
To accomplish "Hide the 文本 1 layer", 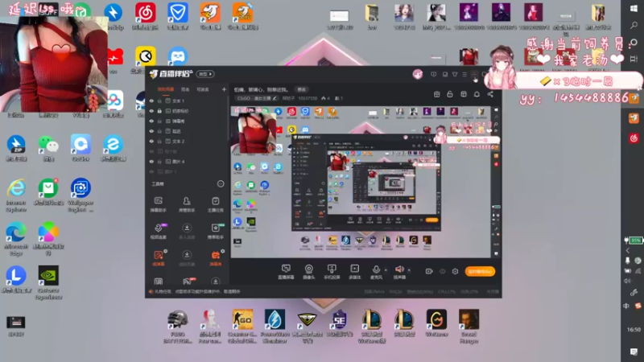I will pos(151,101).
